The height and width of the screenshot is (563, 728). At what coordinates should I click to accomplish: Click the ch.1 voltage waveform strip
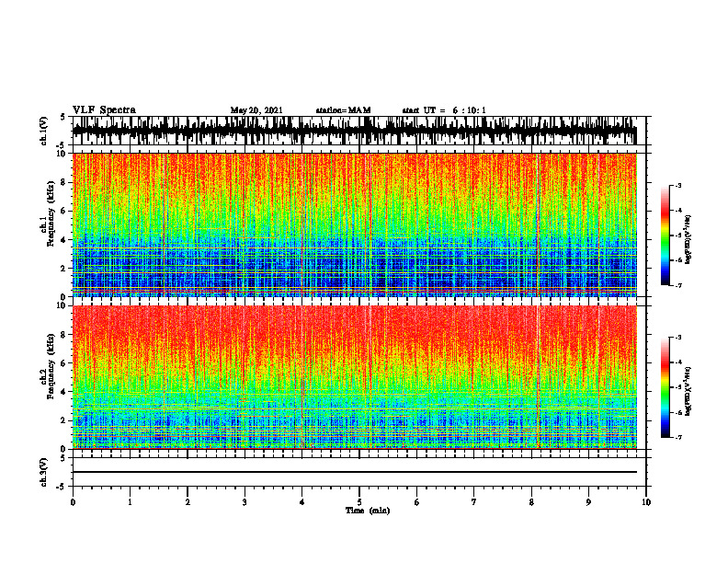point(355,131)
